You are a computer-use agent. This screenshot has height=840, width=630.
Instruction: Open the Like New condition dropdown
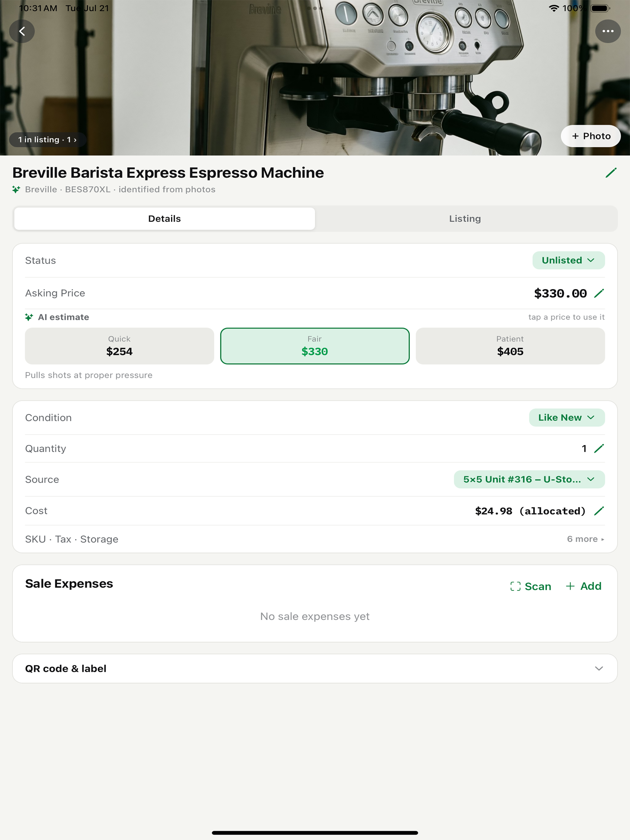pyautogui.click(x=567, y=418)
